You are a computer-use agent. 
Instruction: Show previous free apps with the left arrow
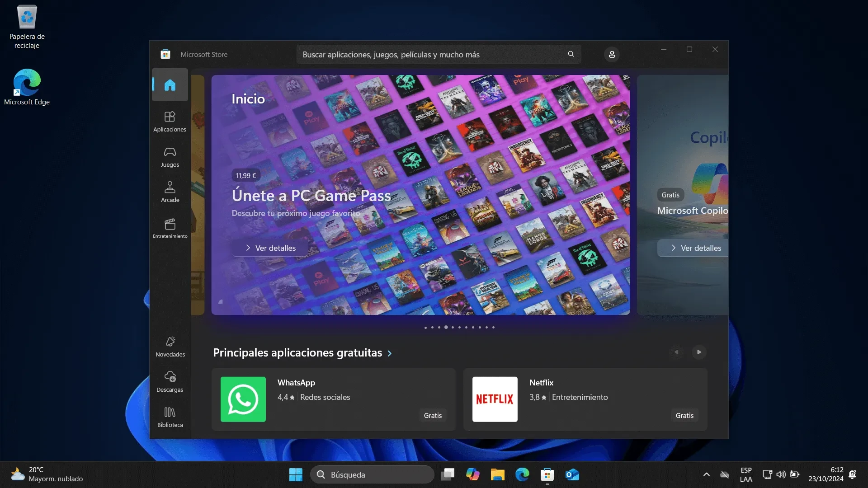(x=676, y=352)
